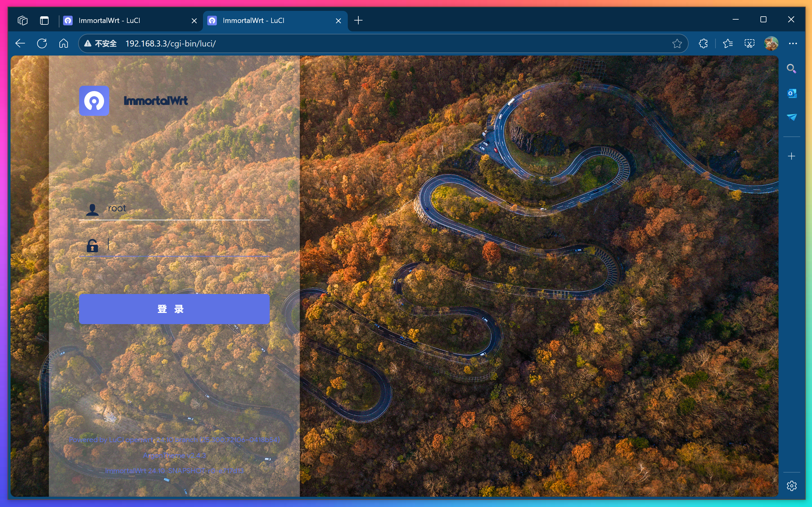This screenshot has height=507, width=812.
Task: Open browser extensions puzzle icon
Action: click(x=703, y=43)
